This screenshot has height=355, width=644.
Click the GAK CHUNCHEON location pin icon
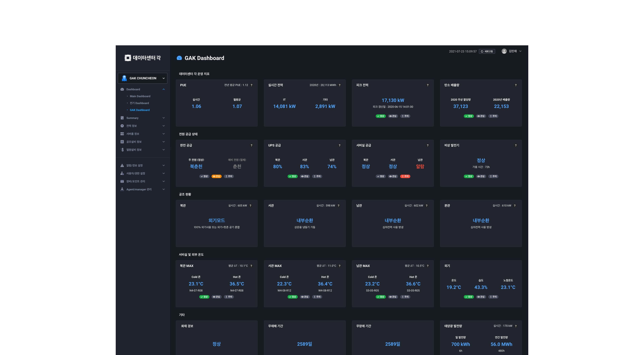pyautogui.click(x=124, y=78)
